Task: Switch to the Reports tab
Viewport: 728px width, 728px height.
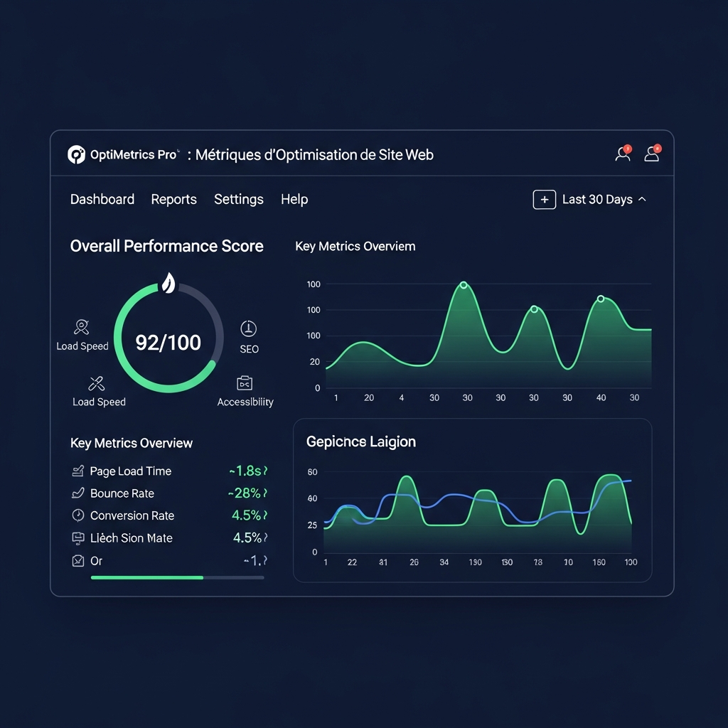Action: (173, 200)
